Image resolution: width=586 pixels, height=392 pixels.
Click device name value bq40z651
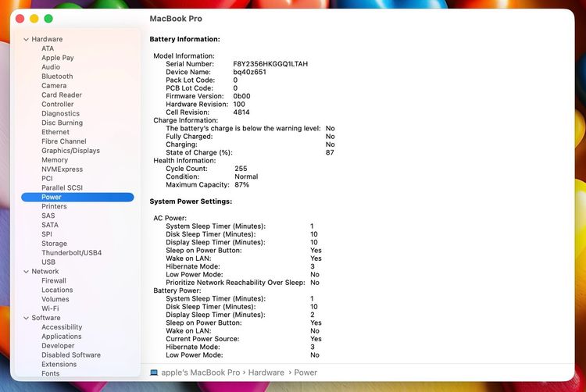pyautogui.click(x=249, y=72)
